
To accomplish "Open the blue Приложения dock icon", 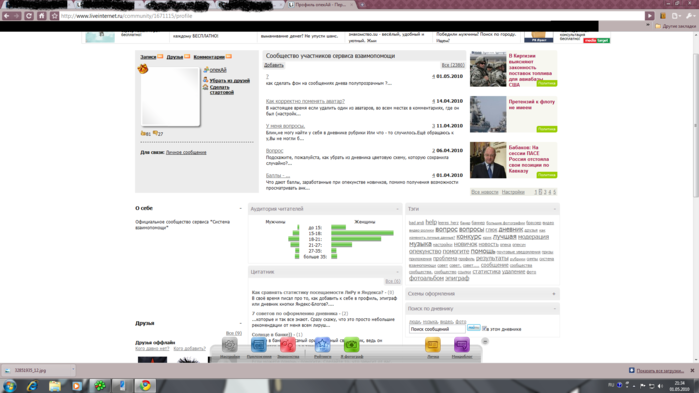I will (x=259, y=345).
